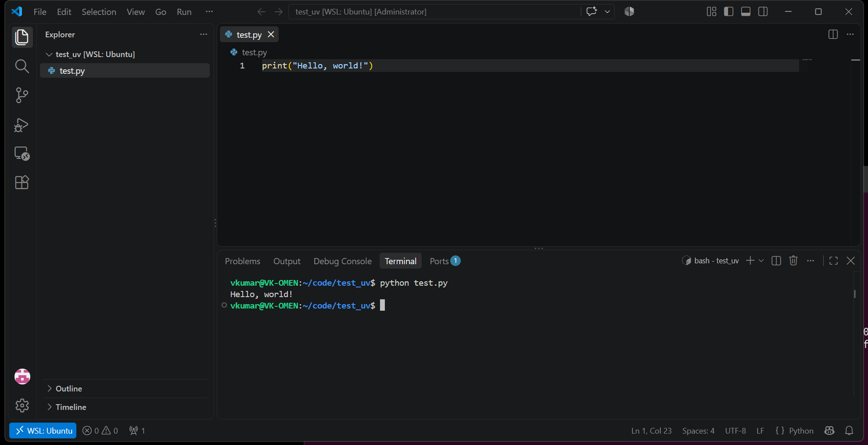868x445 pixels.
Task: Kill terminal with the trash icon
Action: pos(793,261)
